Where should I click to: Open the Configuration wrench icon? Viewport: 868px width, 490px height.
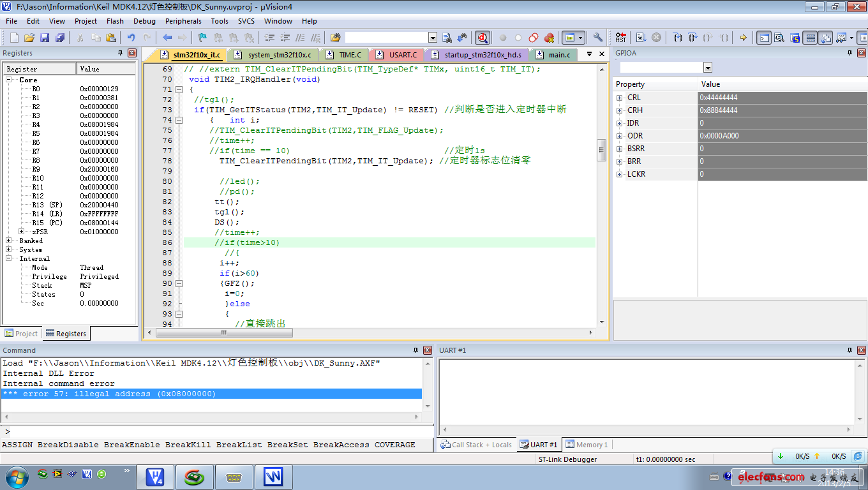(597, 38)
